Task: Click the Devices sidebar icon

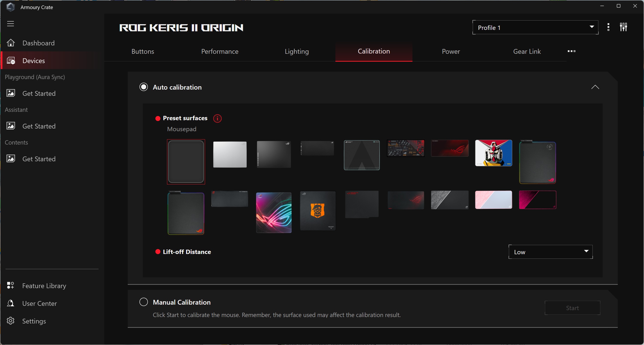Action: pos(11,61)
